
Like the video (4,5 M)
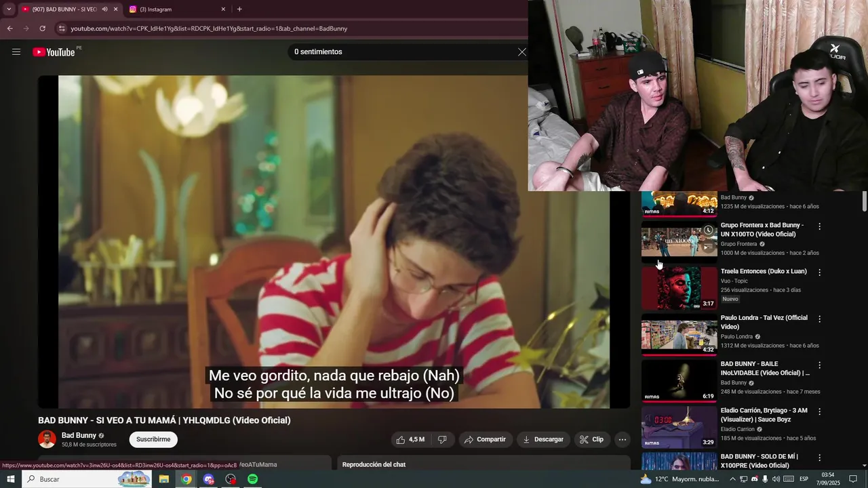(410, 439)
